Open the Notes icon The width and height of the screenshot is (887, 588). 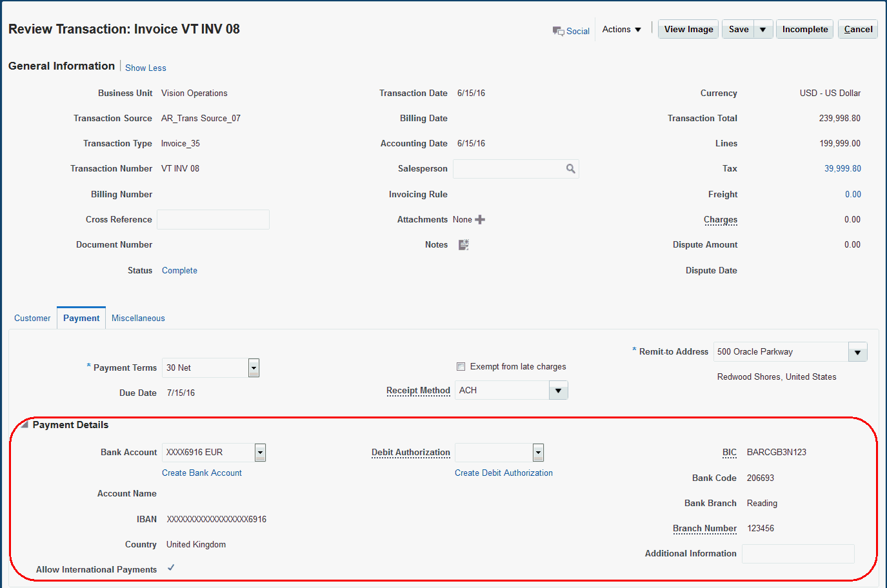464,245
